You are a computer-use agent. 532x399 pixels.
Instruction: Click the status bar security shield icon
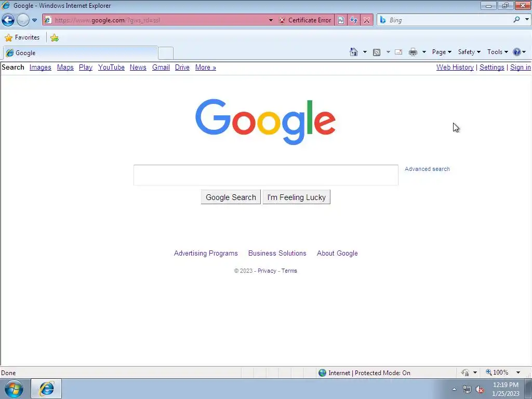pos(465,373)
